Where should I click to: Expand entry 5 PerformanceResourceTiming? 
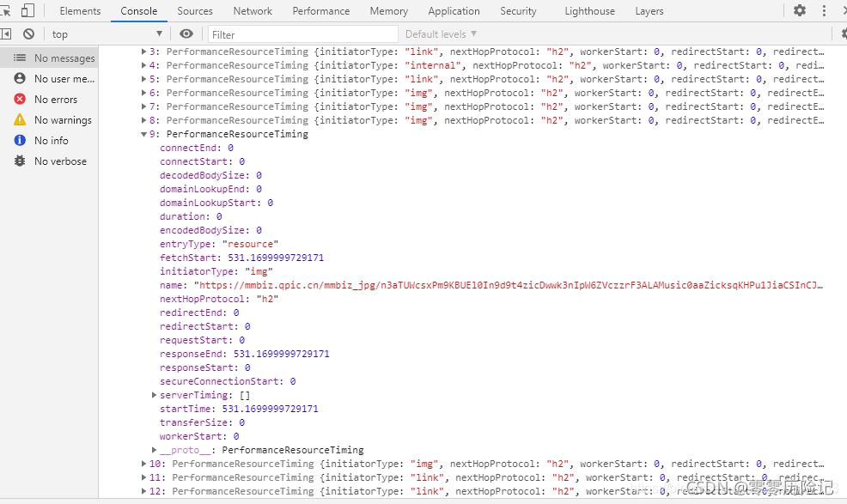tap(143, 79)
